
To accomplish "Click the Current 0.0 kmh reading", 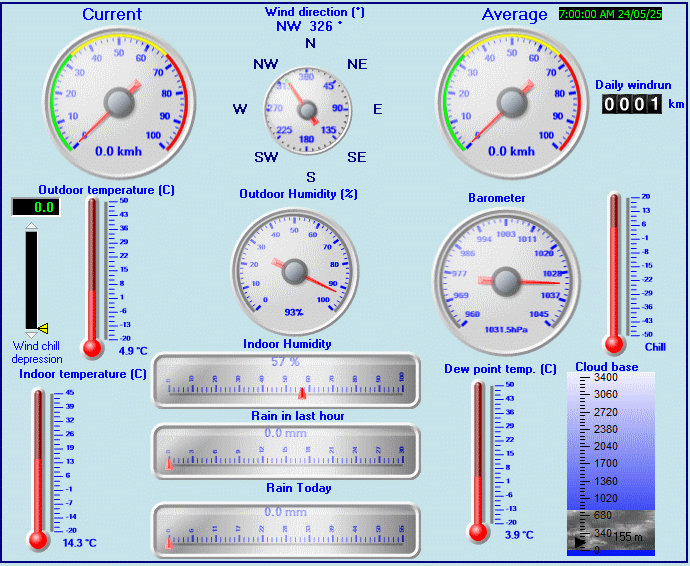I will [118, 151].
